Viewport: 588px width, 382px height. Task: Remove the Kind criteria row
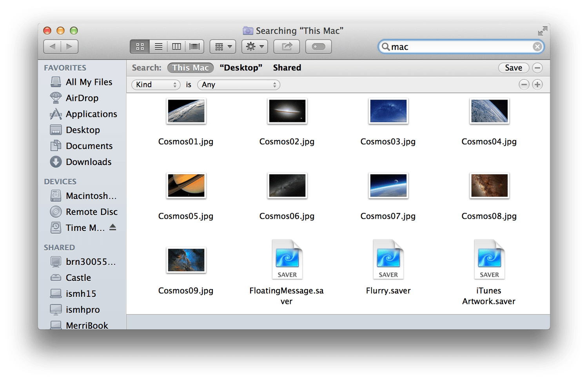click(x=524, y=84)
